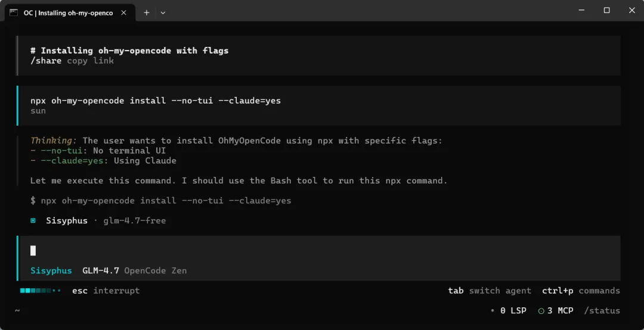Click the /share command text

[x=46, y=61]
